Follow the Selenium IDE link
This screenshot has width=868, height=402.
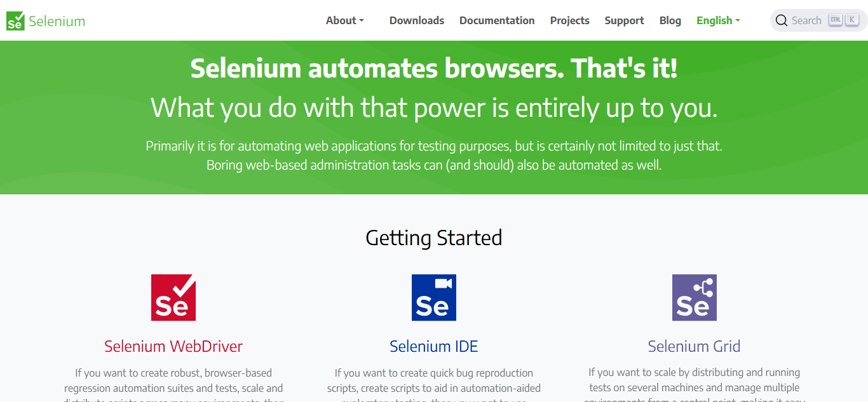click(x=433, y=346)
